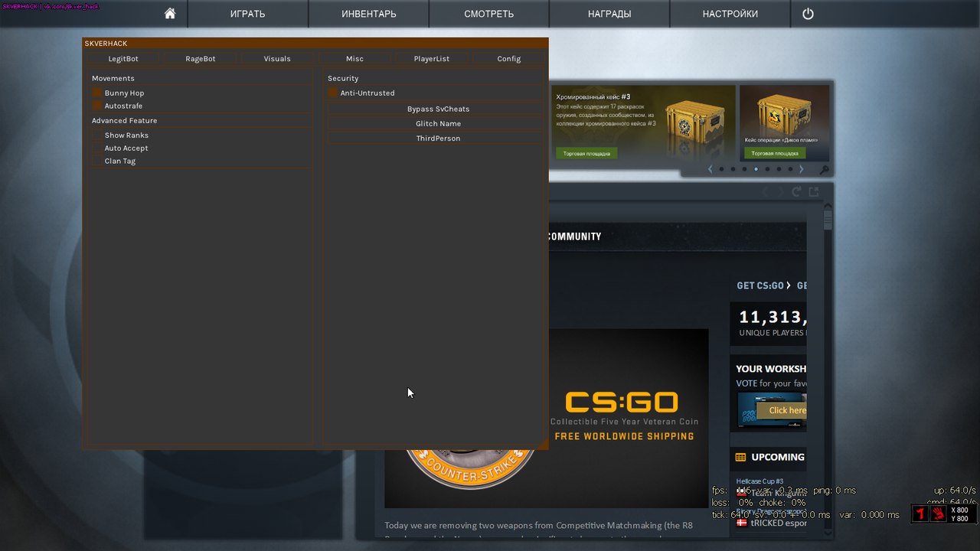Click the Denmark flag beside tRICKED
This screenshot has height=551, width=980.
741,523
